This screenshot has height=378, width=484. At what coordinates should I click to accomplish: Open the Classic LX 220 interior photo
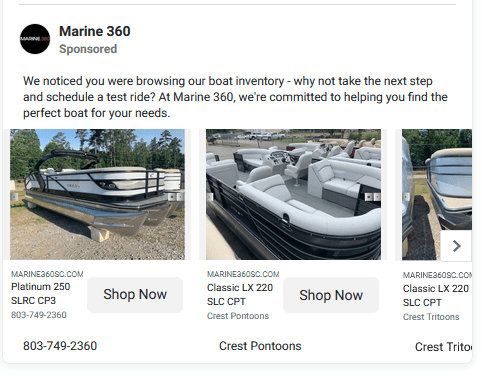pyautogui.click(x=293, y=194)
